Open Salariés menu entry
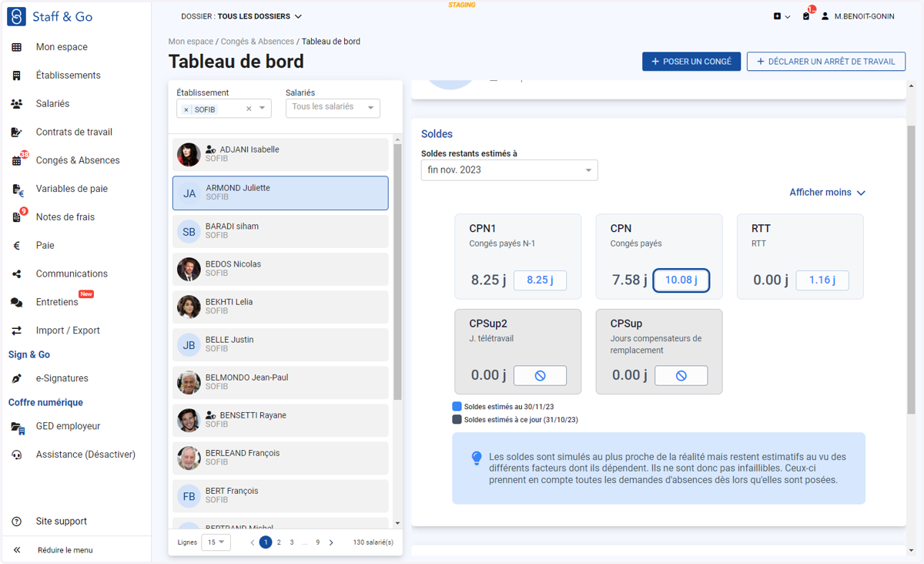Screen dimensions: 924x564 (52, 104)
